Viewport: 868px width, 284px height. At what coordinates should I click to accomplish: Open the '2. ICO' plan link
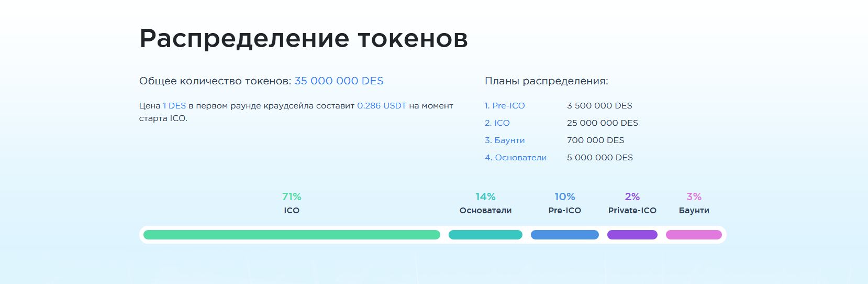[x=497, y=123]
